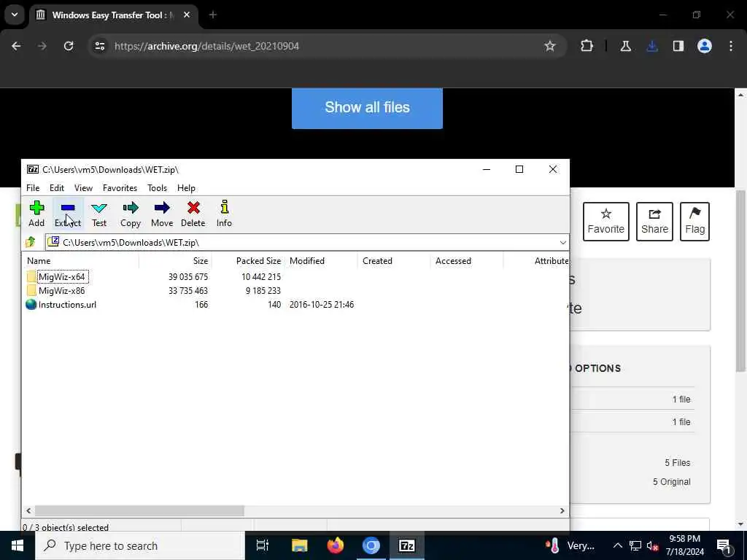This screenshot has height=560, width=747.
Task: Click the Flag button on archive.org
Action: 694,222
